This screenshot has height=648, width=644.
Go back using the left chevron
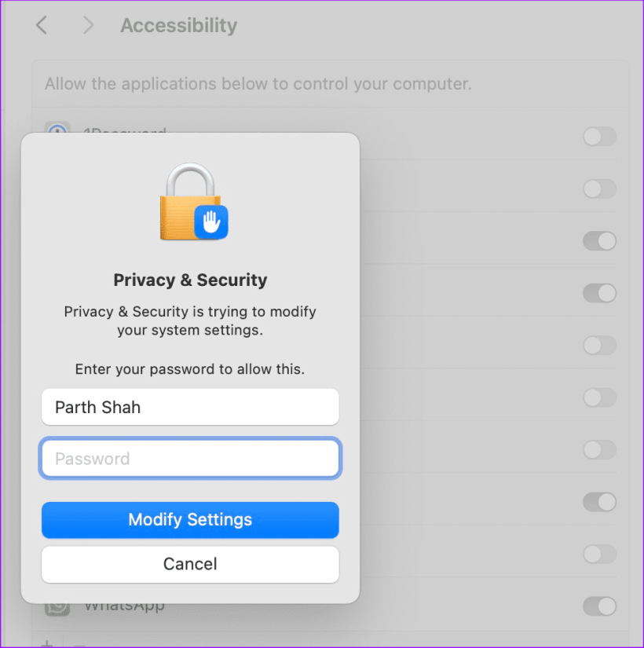tap(42, 25)
